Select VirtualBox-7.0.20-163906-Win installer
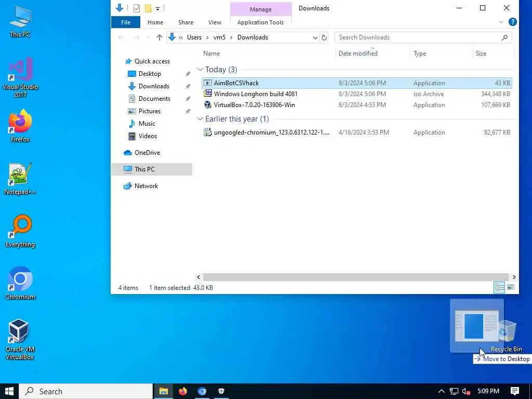532x399 pixels. click(x=356, y=105)
